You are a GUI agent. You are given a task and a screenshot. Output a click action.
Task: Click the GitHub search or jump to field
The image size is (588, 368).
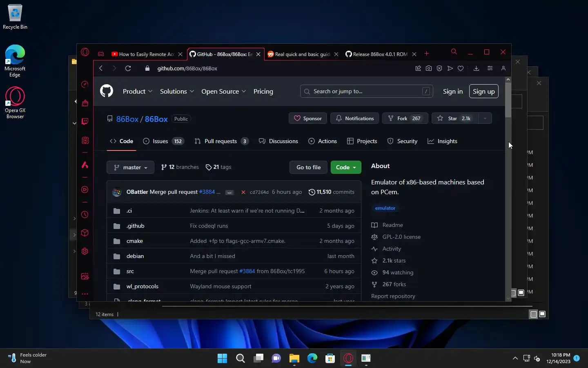pyautogui.click(x=367, y=91)
